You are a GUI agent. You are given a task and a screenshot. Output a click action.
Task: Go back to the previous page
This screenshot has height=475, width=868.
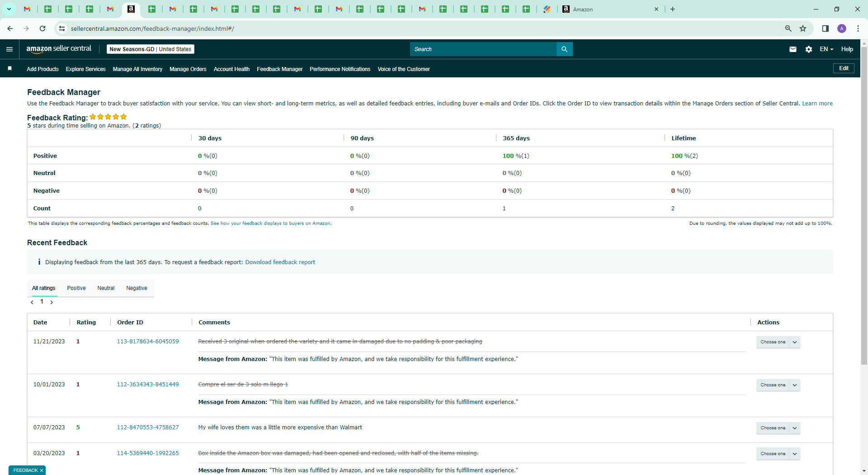tap(10, 28)
